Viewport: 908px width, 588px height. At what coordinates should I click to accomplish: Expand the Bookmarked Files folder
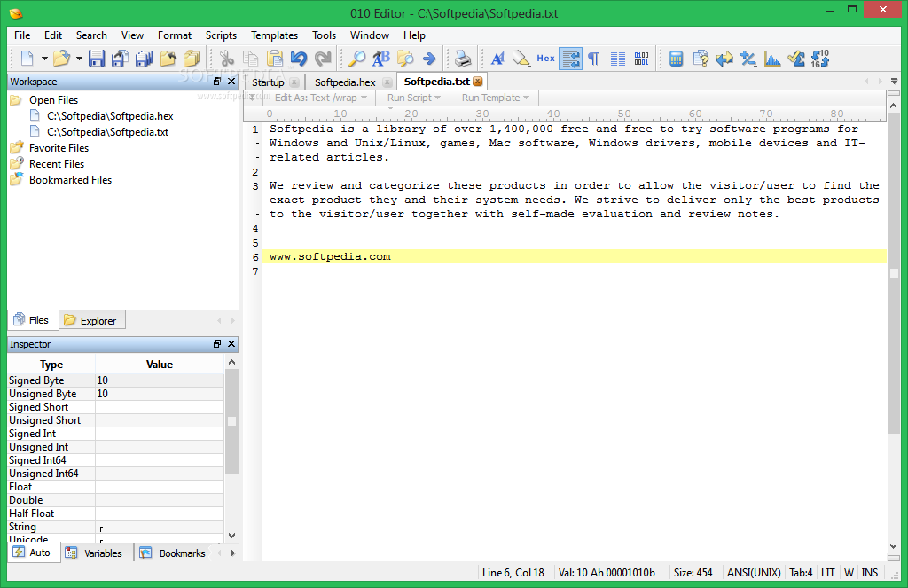(x=70, y=180)
